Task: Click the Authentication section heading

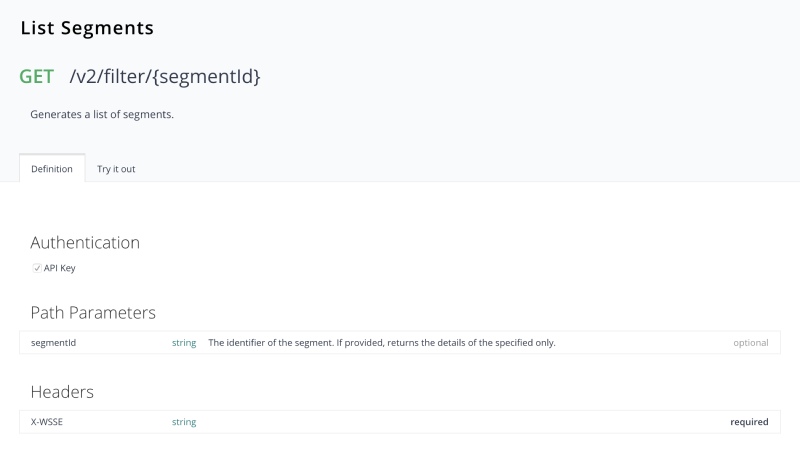Action: tap(85, 242)
